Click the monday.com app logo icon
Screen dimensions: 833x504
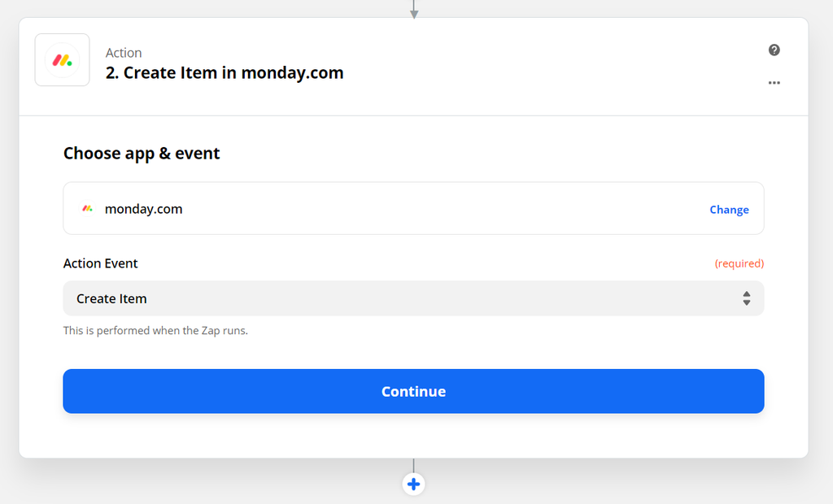click(62, 59)
